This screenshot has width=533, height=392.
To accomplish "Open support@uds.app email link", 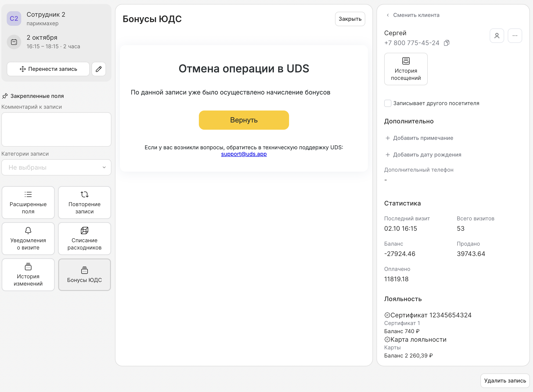I will coord(244,154).
